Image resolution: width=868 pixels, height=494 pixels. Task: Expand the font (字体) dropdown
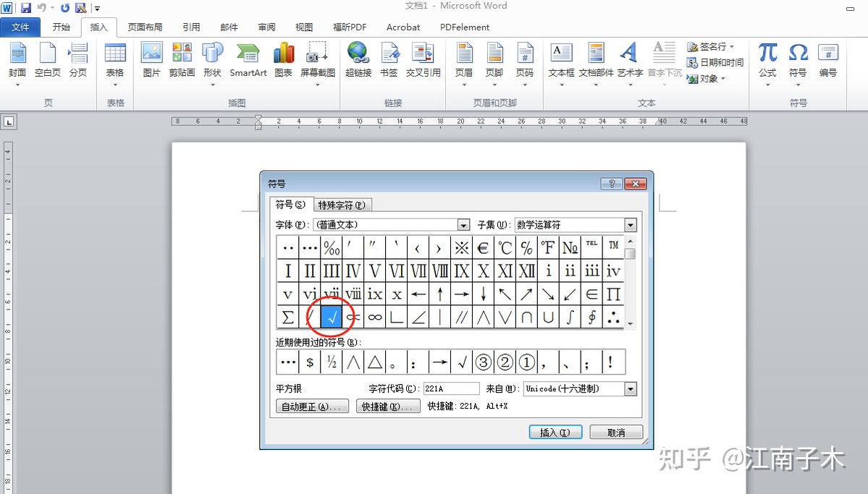click(x=463, y=225)
